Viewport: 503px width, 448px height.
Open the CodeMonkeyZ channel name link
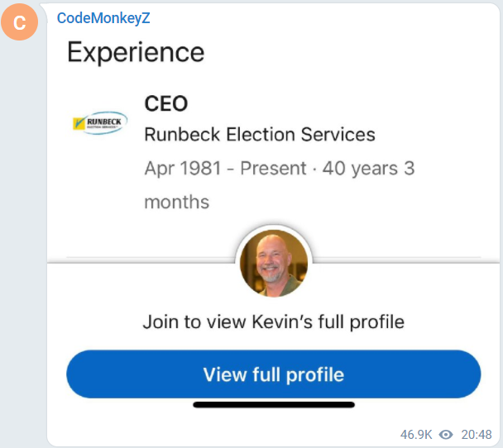click(x=103, y=17)
